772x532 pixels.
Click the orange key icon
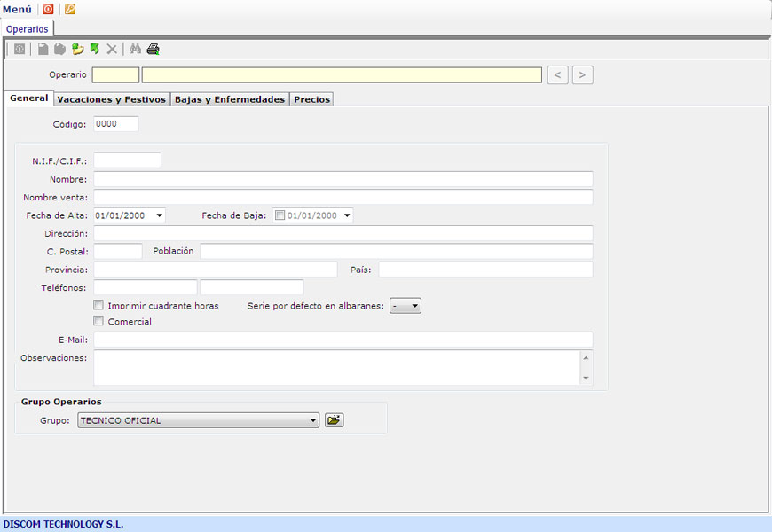tap(70, 9)
